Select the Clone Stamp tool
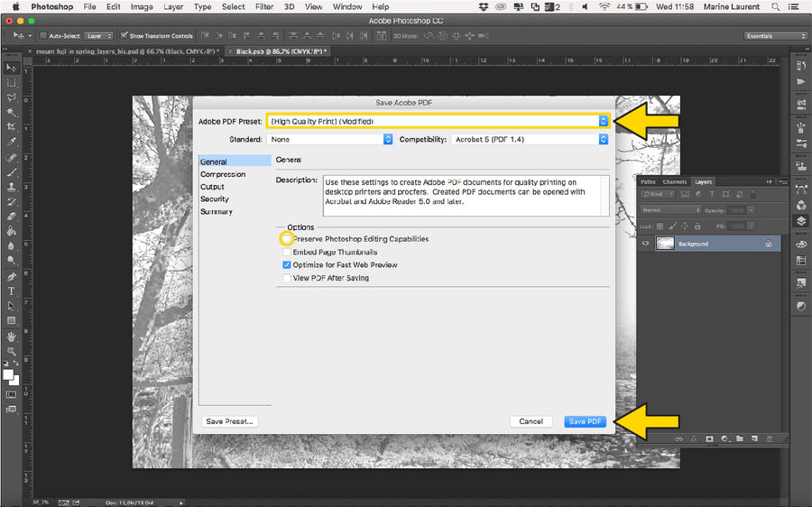This screenshot has width=812, height=507. 11,187
